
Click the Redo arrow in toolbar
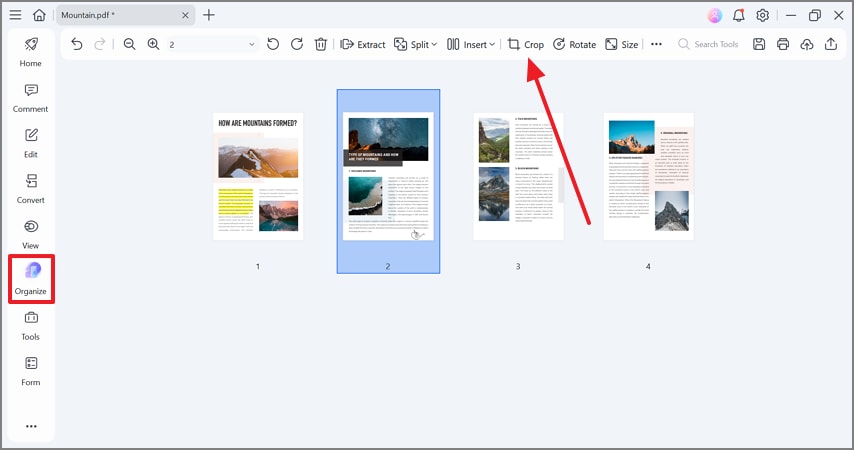pos(100,44)
